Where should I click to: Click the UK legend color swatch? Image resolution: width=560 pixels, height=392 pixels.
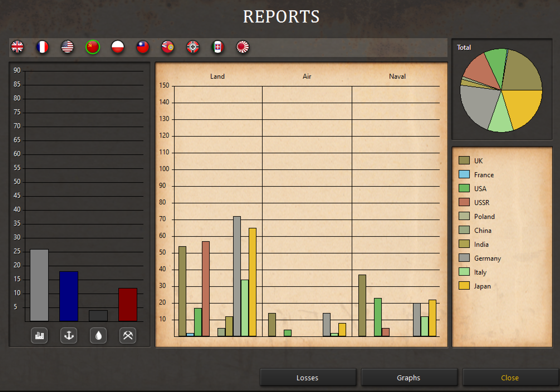(x=464, y=161)
